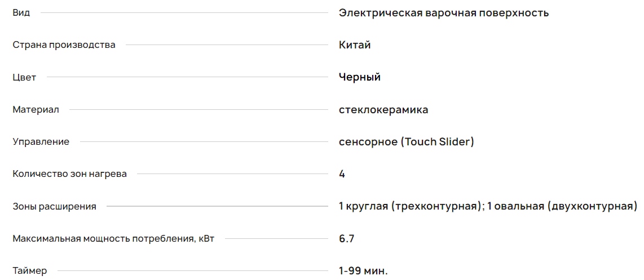Click the 'Китай' country value

[x=355, y=45]
